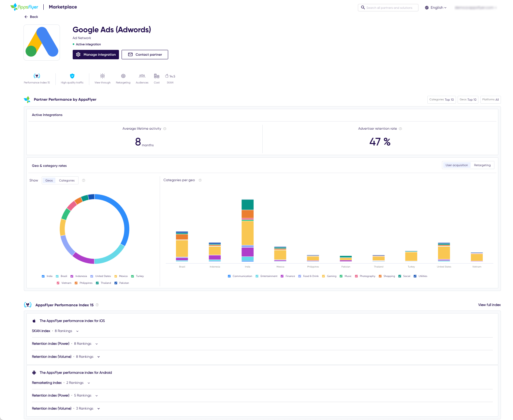Open info tooltip for Categories per geo

[x=200, y=180]
